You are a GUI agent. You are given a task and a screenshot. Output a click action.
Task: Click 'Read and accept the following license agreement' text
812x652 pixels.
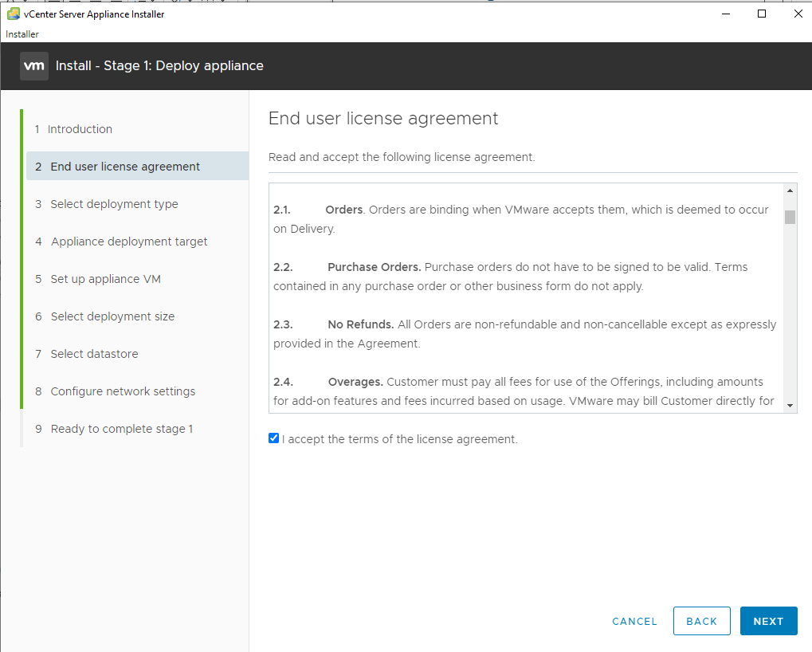[x=402, y=157]
